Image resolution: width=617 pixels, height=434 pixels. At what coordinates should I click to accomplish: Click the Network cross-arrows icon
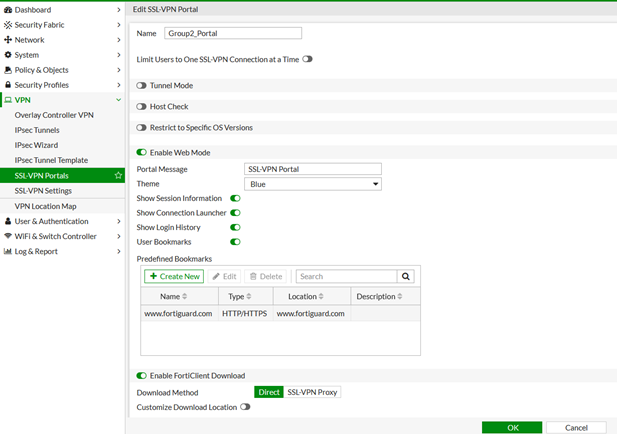pos(8,40)
